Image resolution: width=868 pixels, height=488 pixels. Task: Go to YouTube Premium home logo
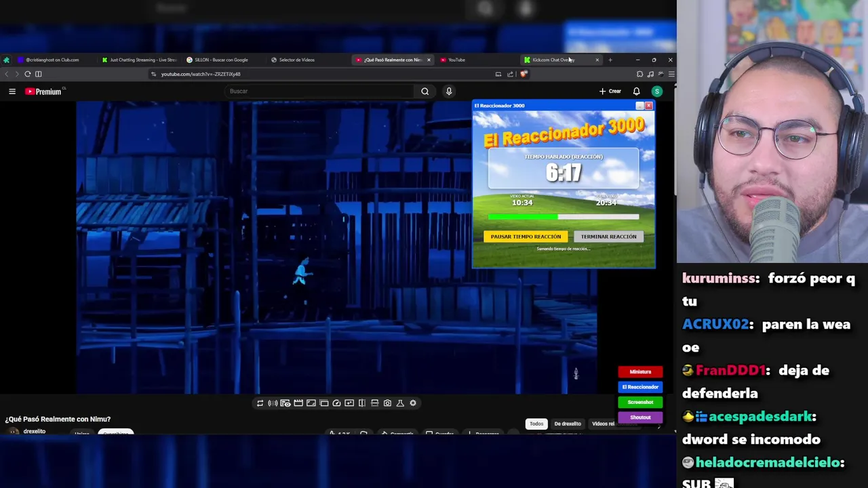(44, 91)
